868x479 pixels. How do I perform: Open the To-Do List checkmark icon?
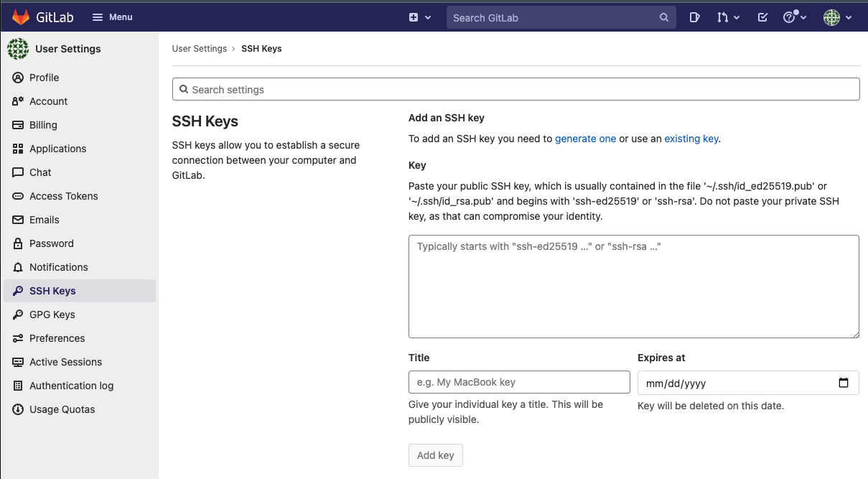[762, 17]
